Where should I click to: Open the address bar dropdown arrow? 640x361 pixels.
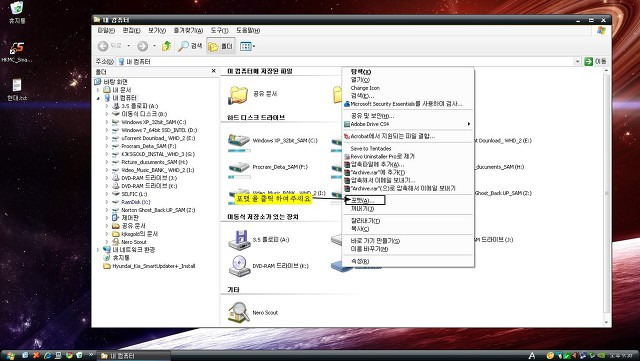577,61
